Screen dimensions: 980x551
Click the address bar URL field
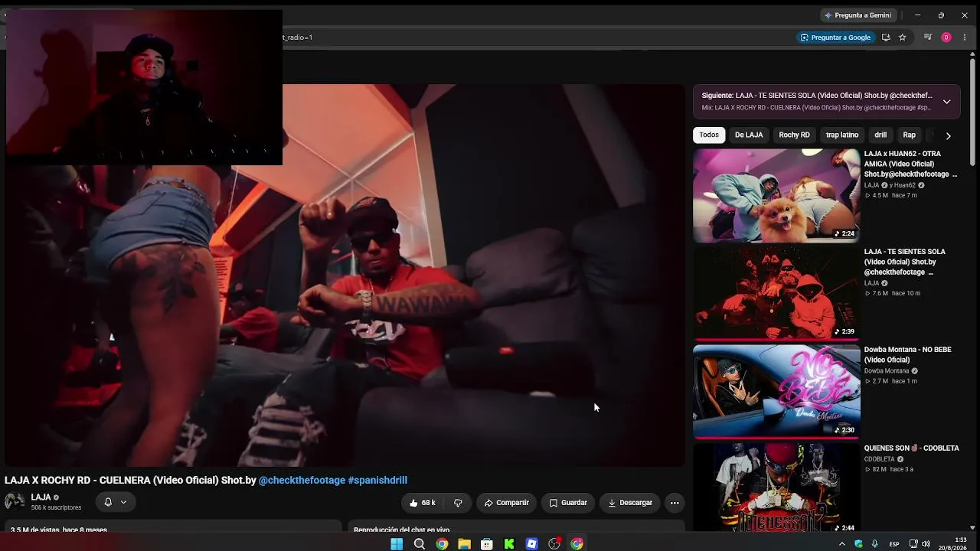(536, 37)
